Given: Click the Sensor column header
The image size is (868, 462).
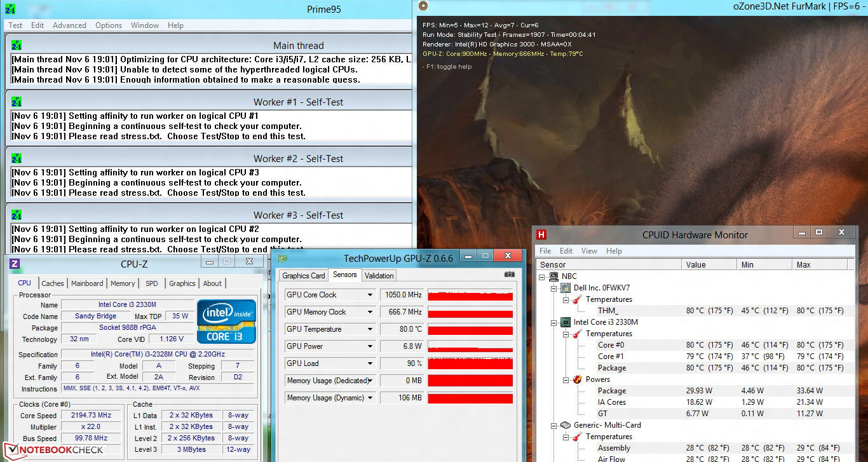Looking at the screenshot, I should tap(609, 265).
